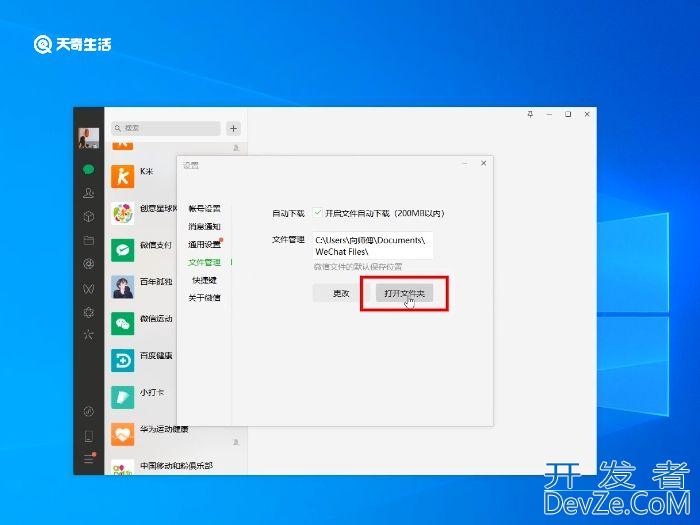Select the 帐号设置 settings tab

[x=204, y=208]
